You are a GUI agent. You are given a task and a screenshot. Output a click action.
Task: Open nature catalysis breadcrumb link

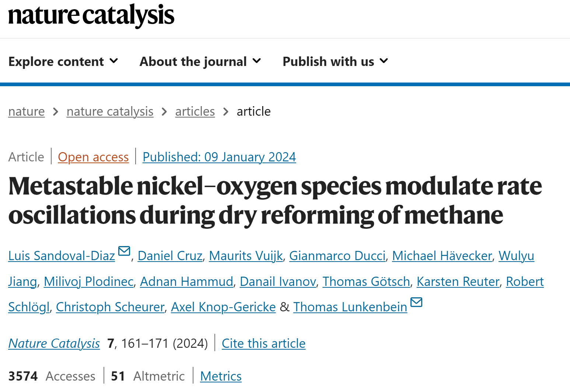(110, 111)
